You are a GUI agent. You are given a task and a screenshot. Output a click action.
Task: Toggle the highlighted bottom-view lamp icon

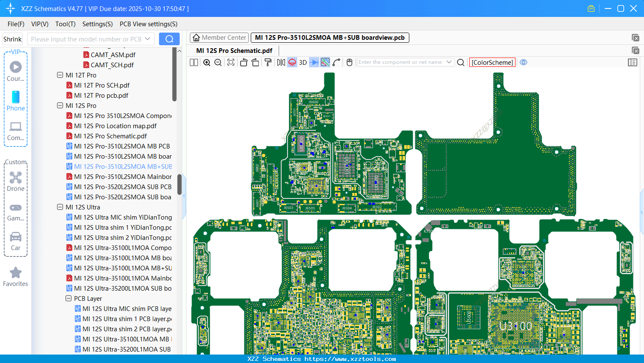[x=292, y=62]
